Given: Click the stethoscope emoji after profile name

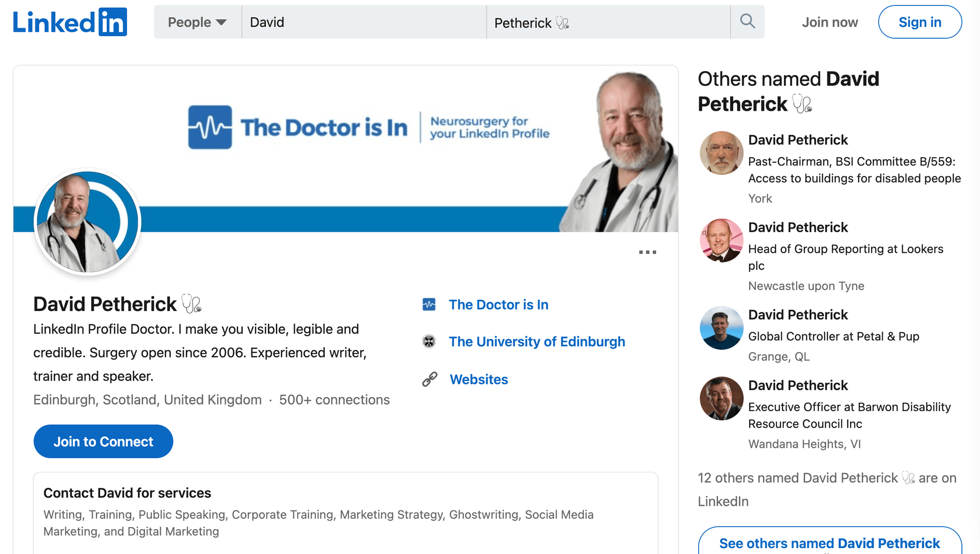Looking at the screenshot, I should click(192, 304).
